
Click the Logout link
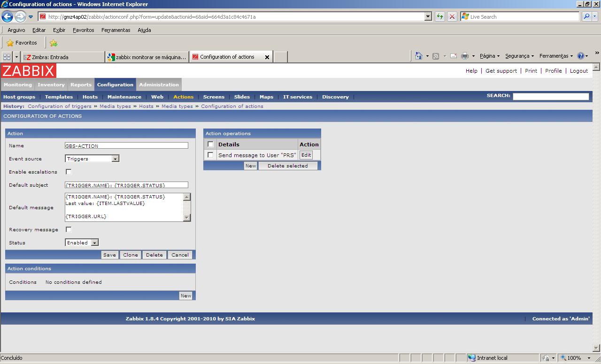[579, 71]
